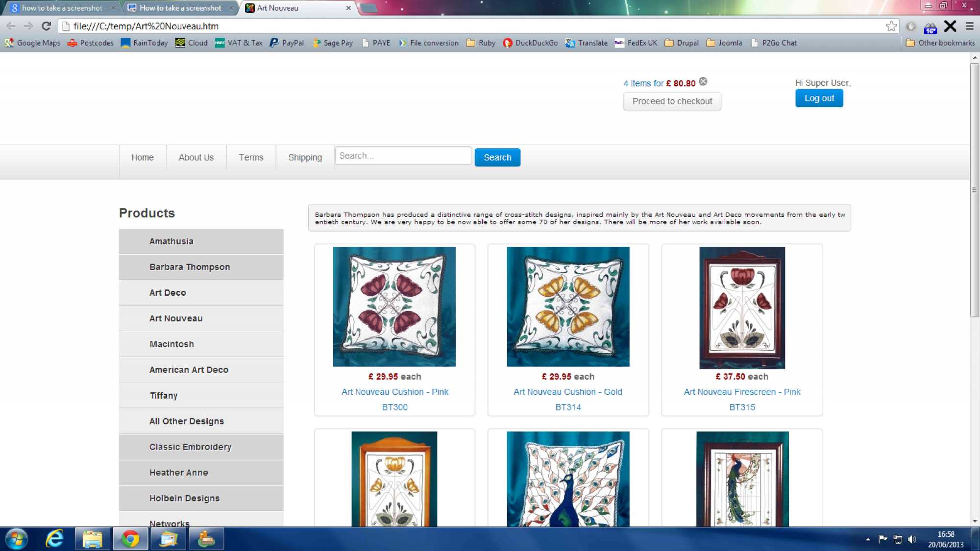Bookmark this page with the star icon
The height and width of the screenshot is (551, 980).
(x=891, y=26)
